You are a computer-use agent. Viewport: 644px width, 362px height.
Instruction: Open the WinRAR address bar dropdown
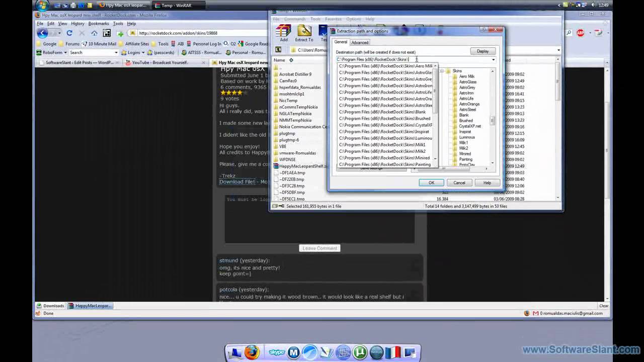[558, 50]
